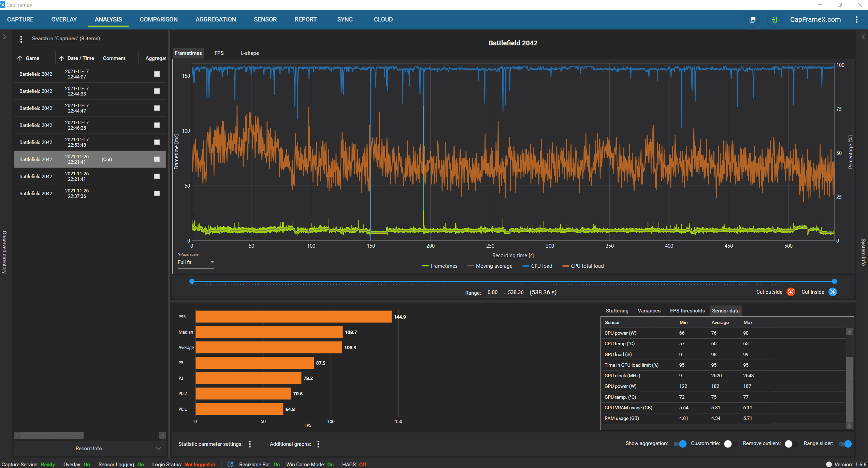This screenshot has width=868, height=468.
Task: Click the sensor table scroll up arrow
Action: tap(849, 332)
